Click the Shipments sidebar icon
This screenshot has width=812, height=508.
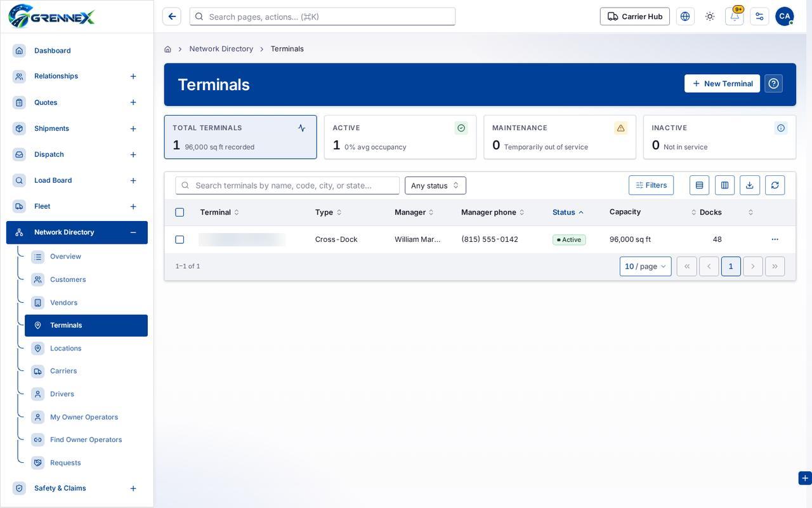point(19,128)
